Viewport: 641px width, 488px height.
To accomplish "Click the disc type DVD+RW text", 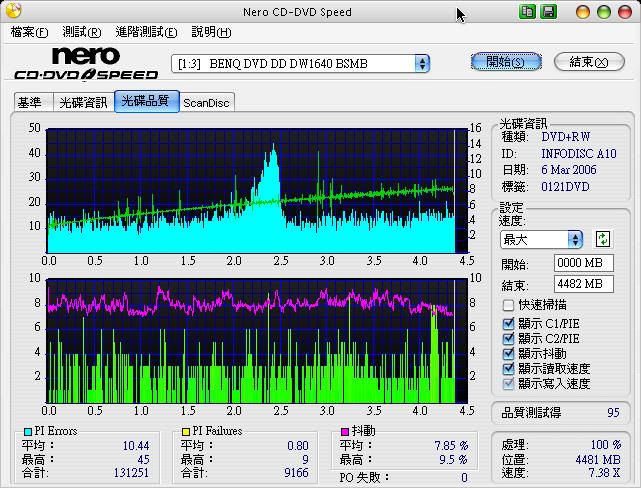I will (x=566, y=137).
